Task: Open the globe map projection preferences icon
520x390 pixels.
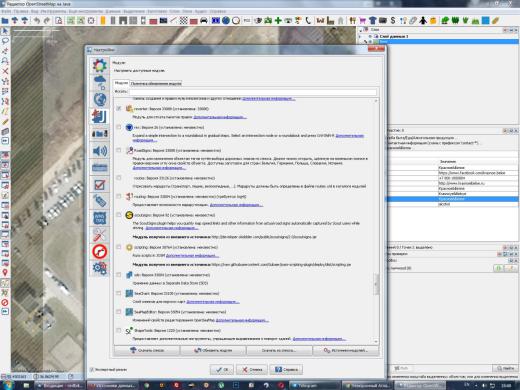Action: coord(100,99)
